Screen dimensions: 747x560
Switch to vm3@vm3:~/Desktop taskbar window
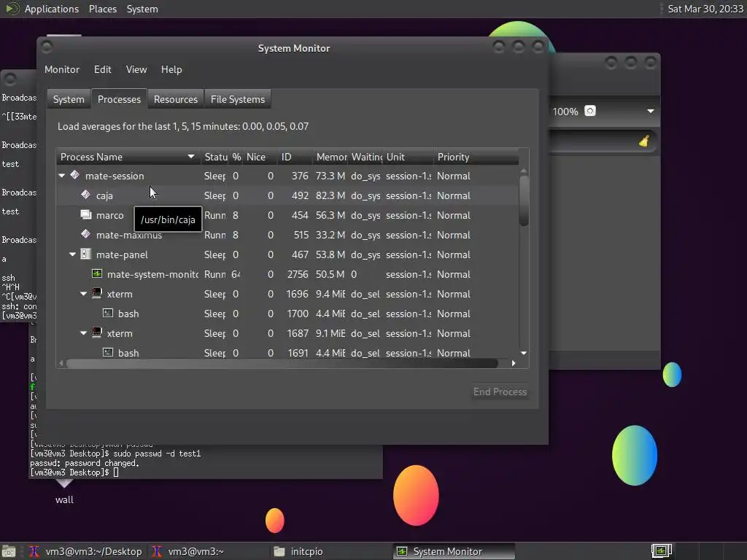86,551
